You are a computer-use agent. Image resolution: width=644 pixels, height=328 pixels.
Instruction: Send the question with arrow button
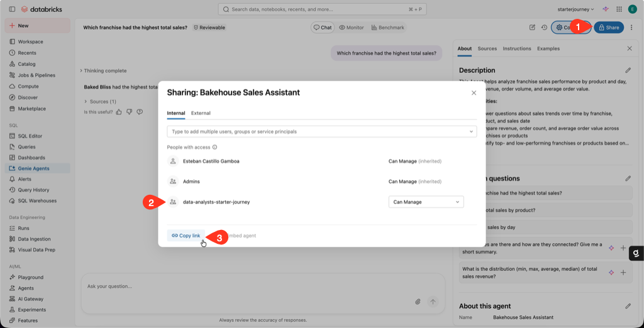point(433,302)
